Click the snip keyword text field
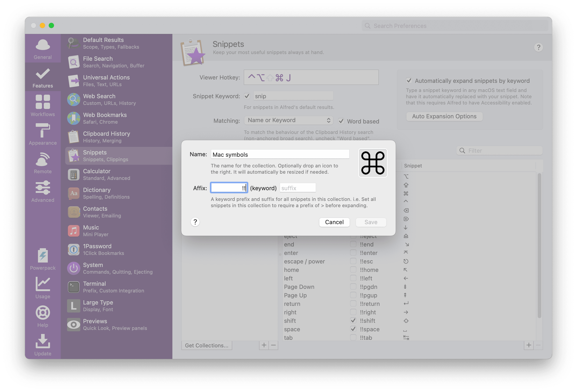 pos(293,96)
